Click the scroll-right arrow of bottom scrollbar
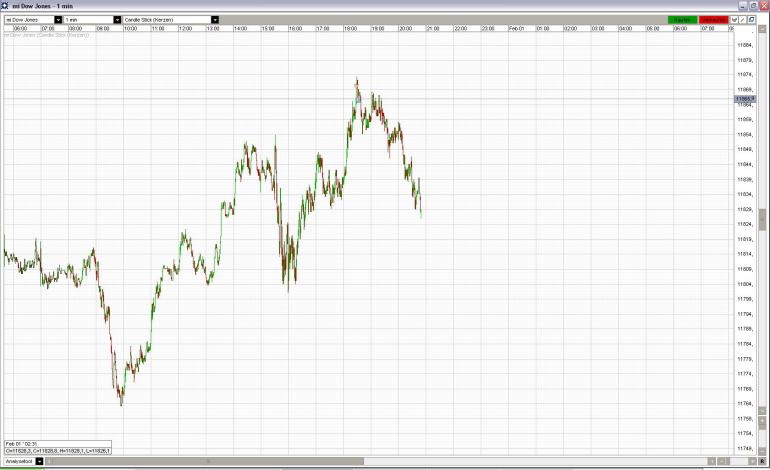The image size is (770, 470). (x=712, y=462)
